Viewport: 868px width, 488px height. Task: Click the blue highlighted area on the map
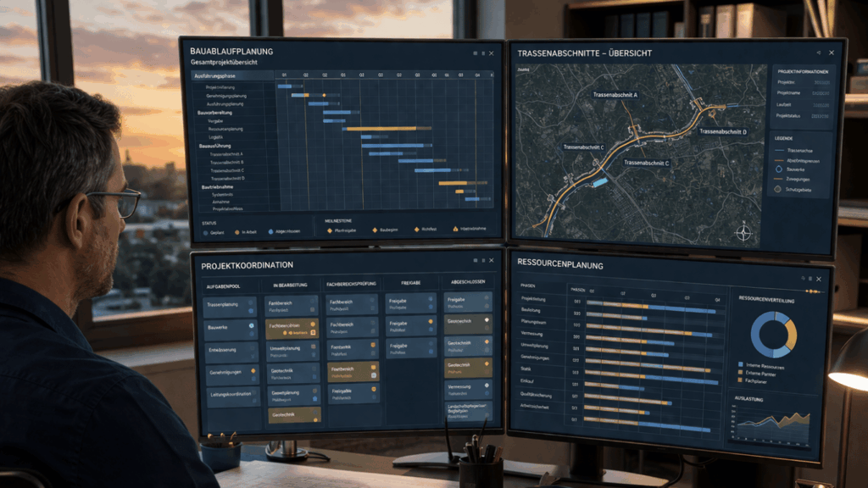click(599, 181)
